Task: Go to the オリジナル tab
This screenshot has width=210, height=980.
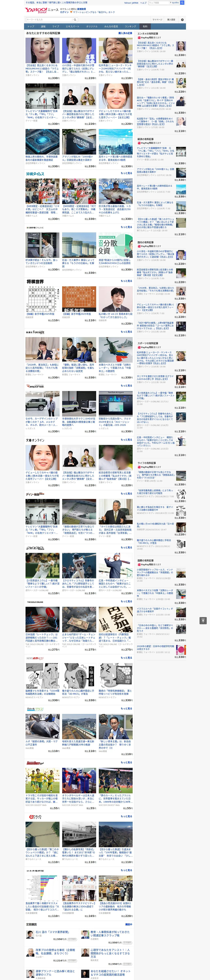Action: click(92, 27)
